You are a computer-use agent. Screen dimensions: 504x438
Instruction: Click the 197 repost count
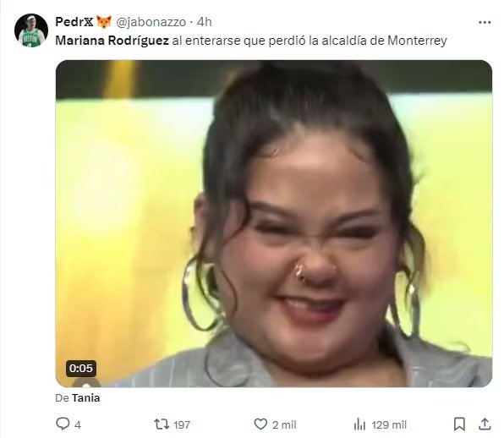(x=182, y=424)
